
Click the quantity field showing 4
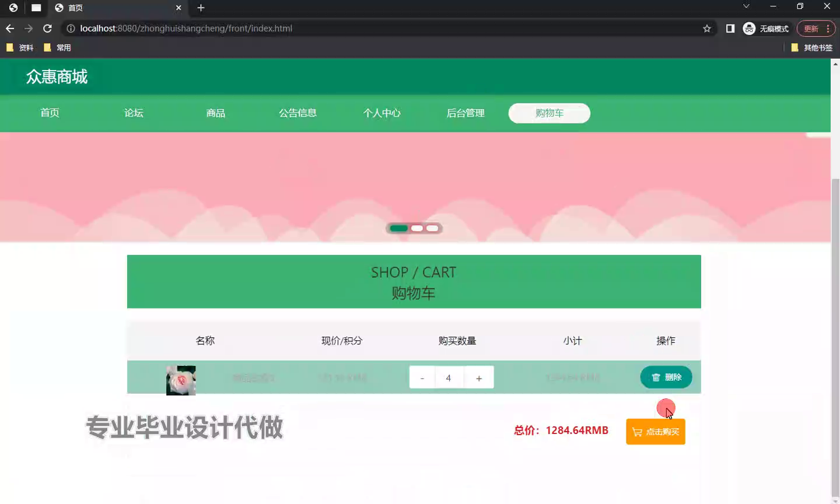449,378
